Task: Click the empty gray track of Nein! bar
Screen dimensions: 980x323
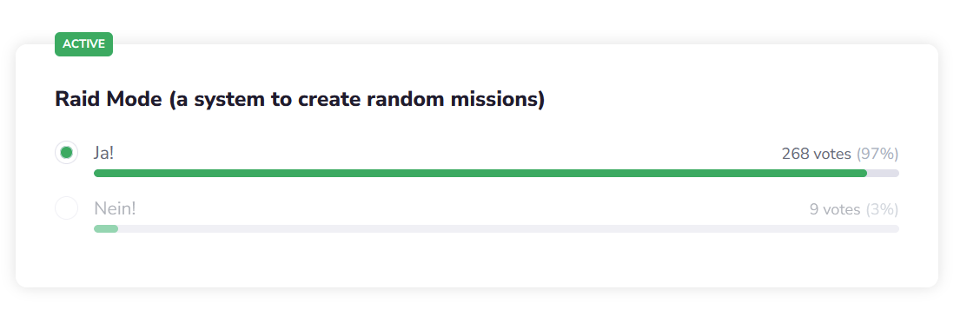Action: [509, 228]
